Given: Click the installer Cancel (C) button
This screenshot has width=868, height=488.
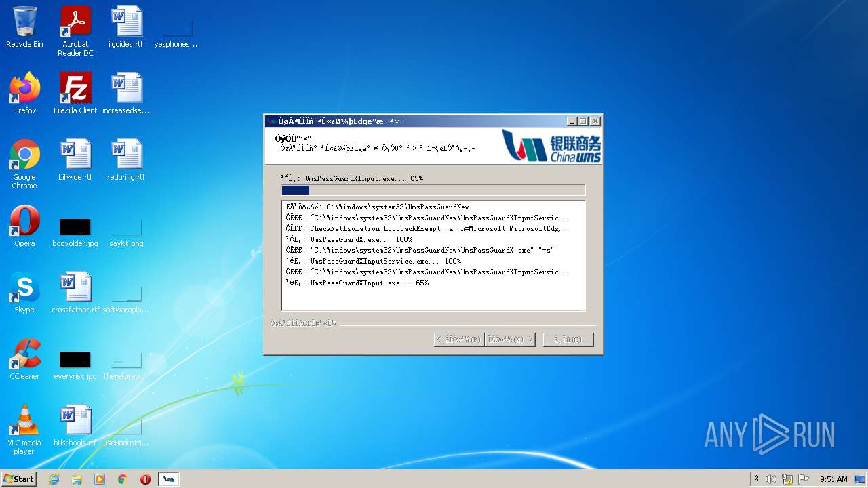Looking at the screenshot, I should point(568,340).
